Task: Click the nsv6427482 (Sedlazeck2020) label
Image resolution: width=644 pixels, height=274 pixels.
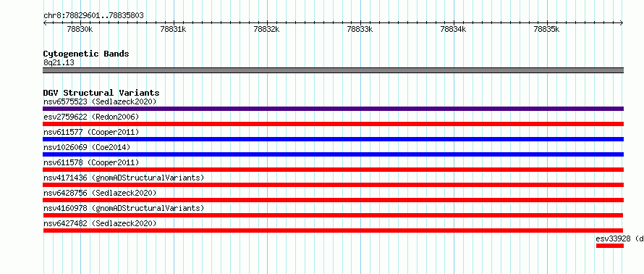Action: click(x=100, y=223)
